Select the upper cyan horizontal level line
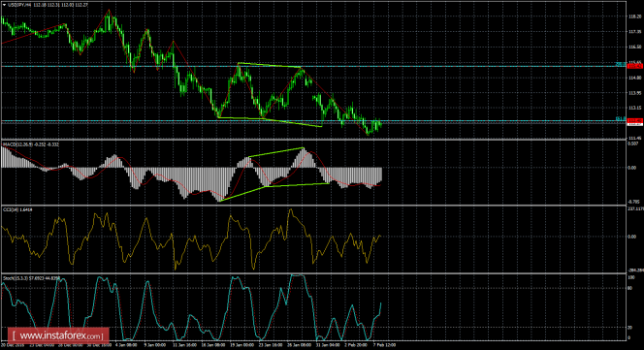Image resolution: width=644 pixels, height=350 pixels. pyautogui.click(x=312, y=66)
